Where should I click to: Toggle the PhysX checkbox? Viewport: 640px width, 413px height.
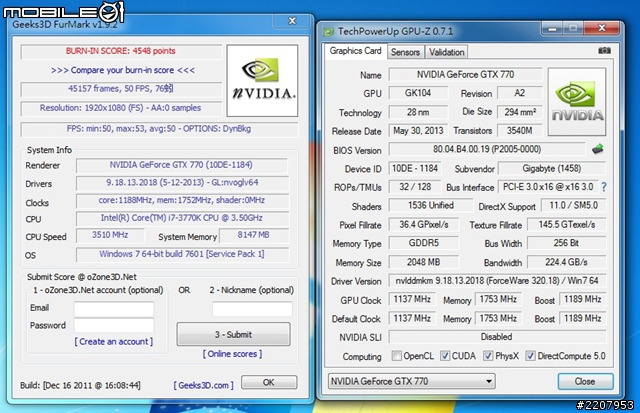pyautogui.click(x=488, y=356)
